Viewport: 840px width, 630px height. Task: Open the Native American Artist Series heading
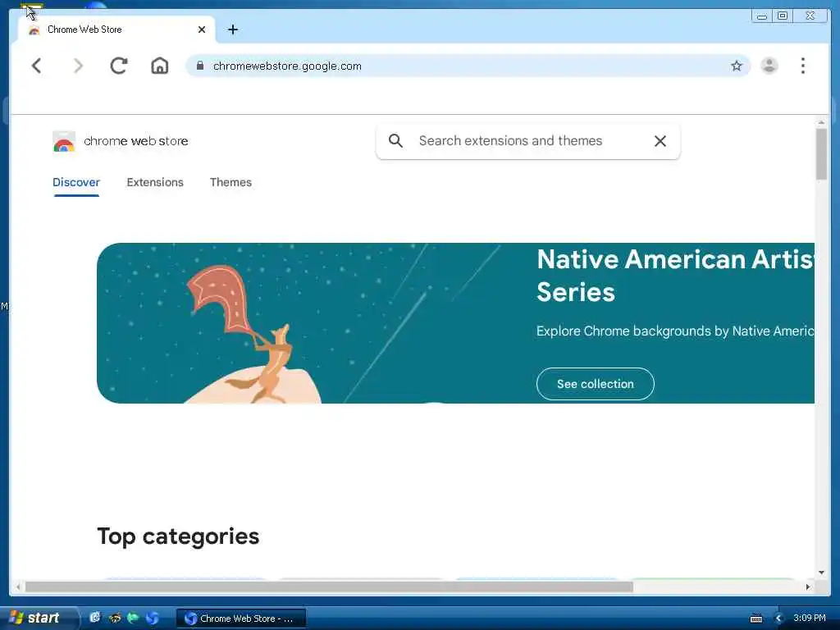click(x=675, y=276)
